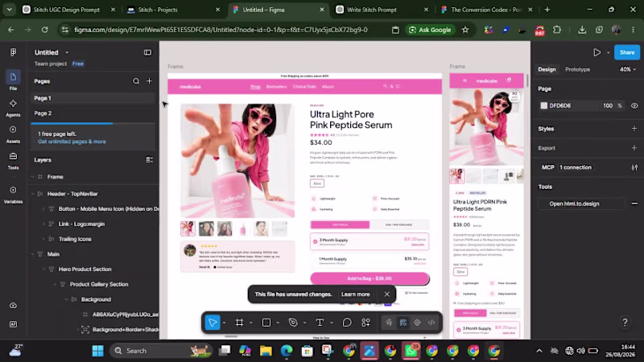Viewport: 644px width, 362px height.
Task: Open WhatsApp from the taskbar
Action: coord(411,351)
